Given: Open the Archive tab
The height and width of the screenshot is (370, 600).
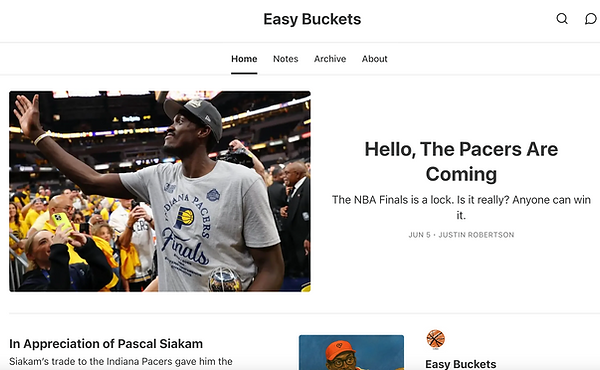Looking at the screenshot, I should click(330, 59).
